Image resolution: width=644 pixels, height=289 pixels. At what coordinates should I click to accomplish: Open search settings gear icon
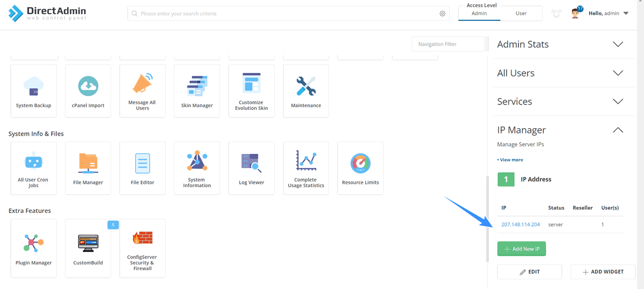(443, 13)
